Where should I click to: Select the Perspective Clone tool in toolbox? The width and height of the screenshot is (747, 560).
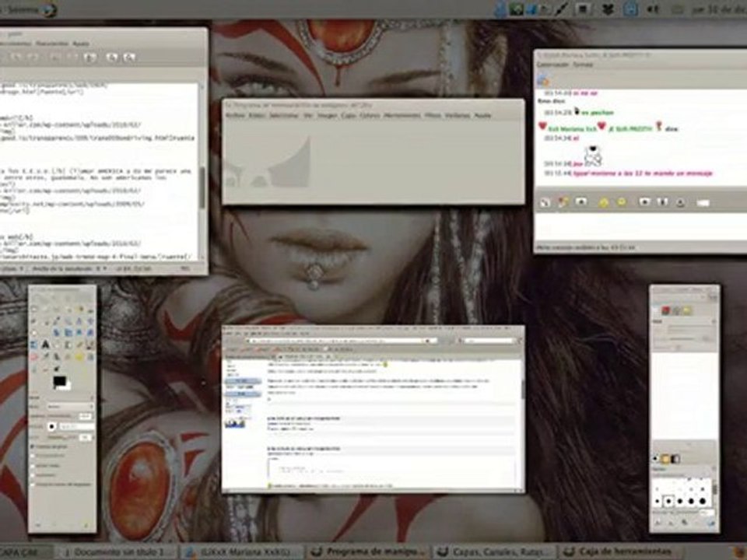[x=90, y=357]
